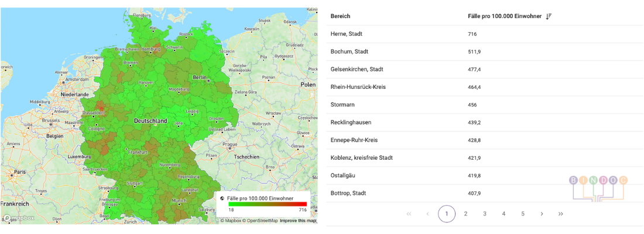Select page 1 in pagination
Image resolution: width=644 pixels, height=234 pixels.
(x=447, y=214)
